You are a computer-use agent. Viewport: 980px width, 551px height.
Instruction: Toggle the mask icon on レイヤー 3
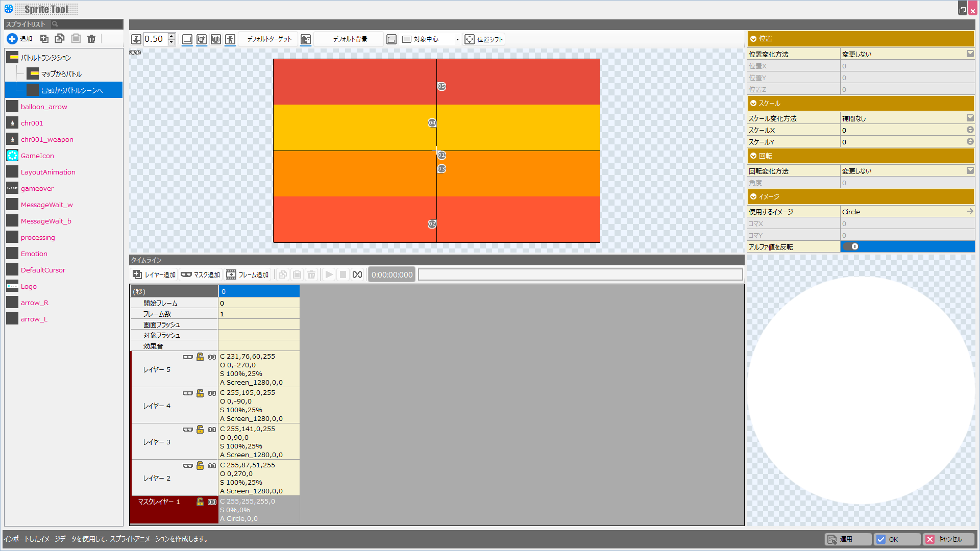coord(188,430)
